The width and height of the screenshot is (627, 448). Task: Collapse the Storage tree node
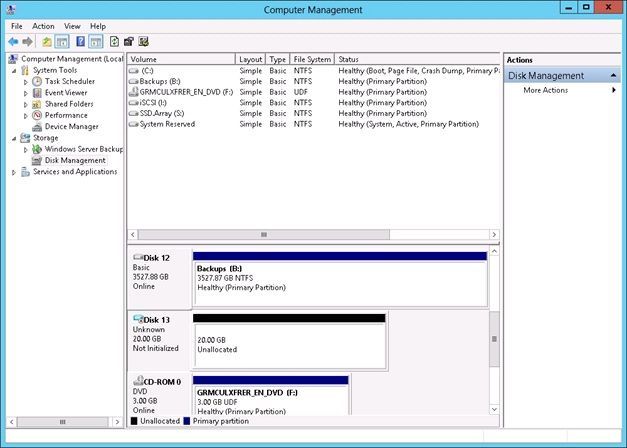(14, 138)
